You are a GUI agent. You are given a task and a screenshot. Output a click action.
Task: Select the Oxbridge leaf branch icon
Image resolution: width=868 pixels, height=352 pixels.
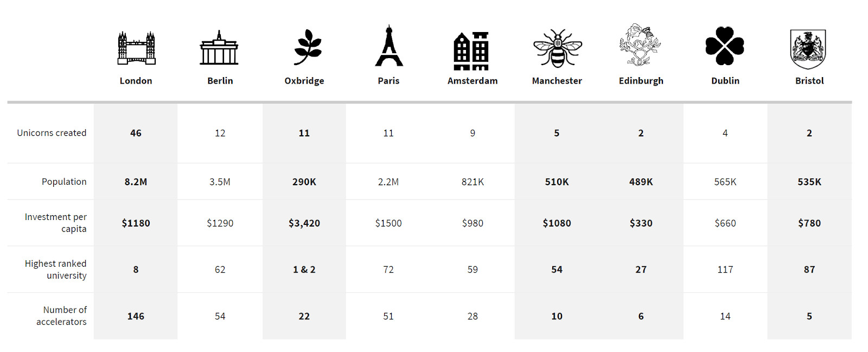[x=308, y=47]
